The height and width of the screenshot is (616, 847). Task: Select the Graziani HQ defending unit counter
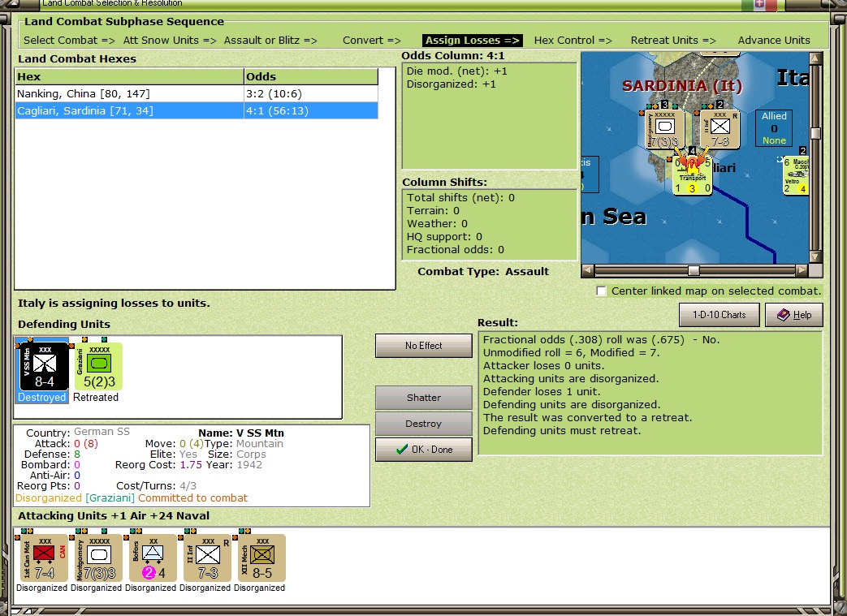point(97,366)
